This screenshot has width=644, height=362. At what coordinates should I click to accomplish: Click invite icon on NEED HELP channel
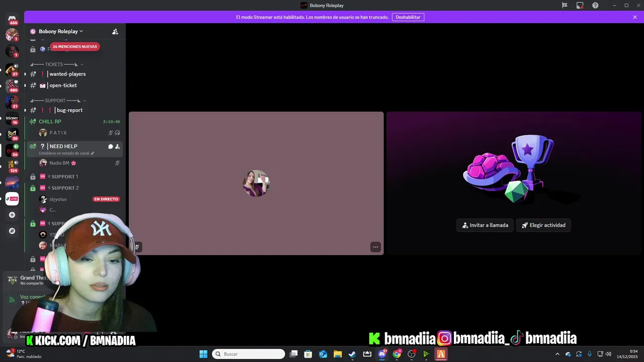pos(117,146)
